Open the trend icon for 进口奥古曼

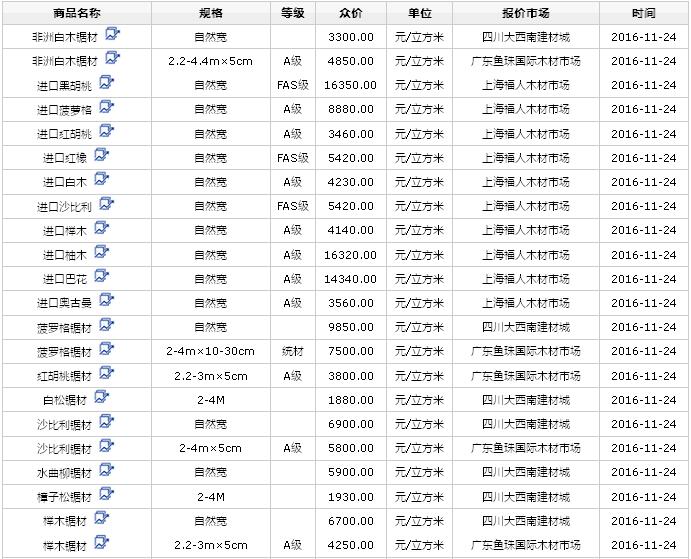point(107,300)
